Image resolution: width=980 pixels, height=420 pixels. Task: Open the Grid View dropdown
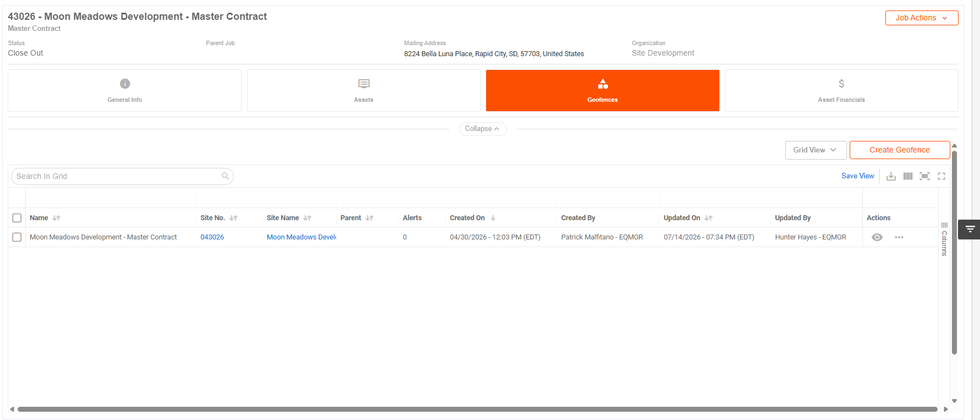(x=816, y=150)
